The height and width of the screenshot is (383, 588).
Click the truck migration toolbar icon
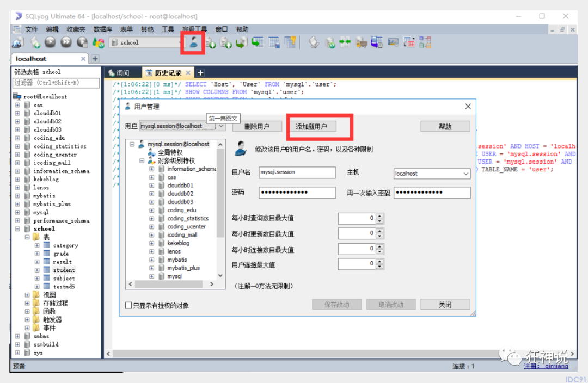point(361,42)
